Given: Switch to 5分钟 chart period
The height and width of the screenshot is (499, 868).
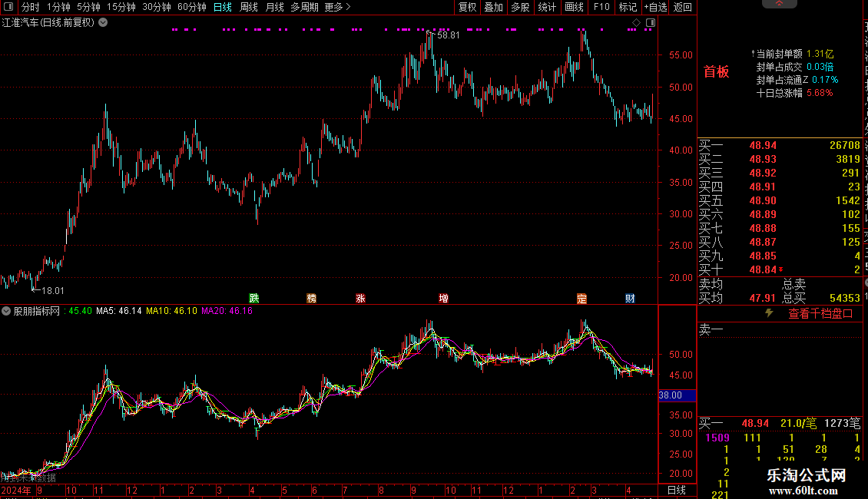Looking at the screenshot, I should pos(88,7).
